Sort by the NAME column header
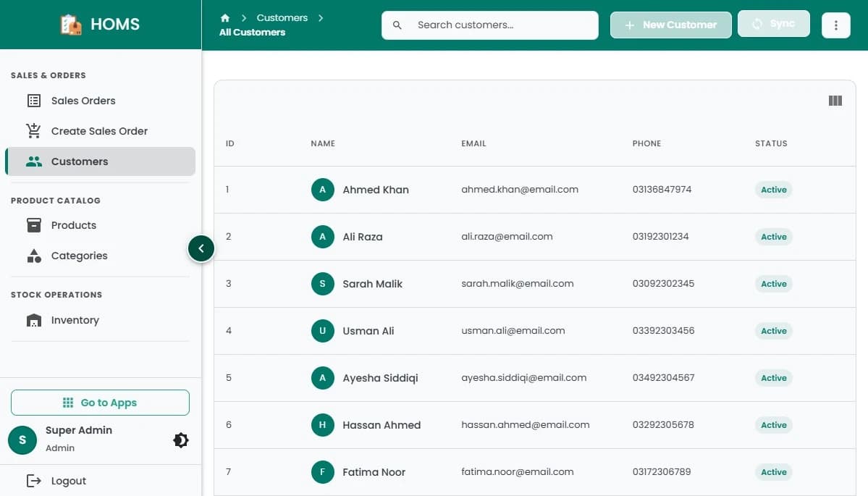The width and height of the screenshot is (868, 496). (x=323, y=143)
